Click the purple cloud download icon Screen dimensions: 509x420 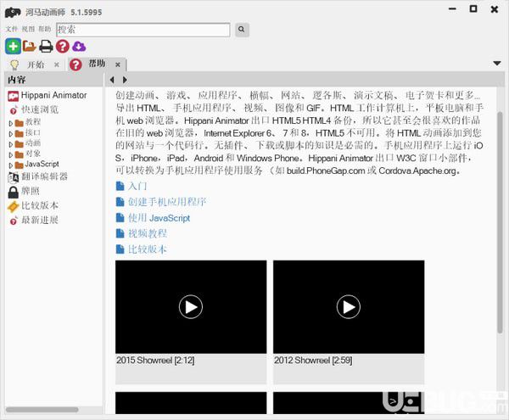pyautogui.click(x=79, y=47)
